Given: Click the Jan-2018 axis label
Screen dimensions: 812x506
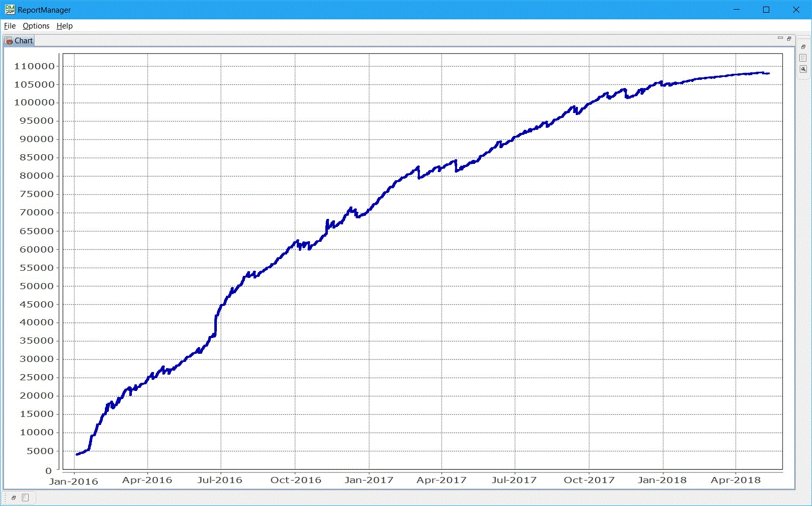Looking at the screenshot, I should 662,480.
